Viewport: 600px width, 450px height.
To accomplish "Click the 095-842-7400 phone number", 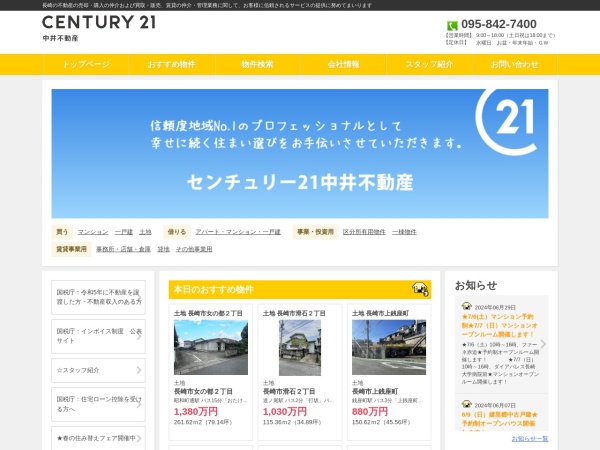I will pyautogui.click(x=499, y=24).
